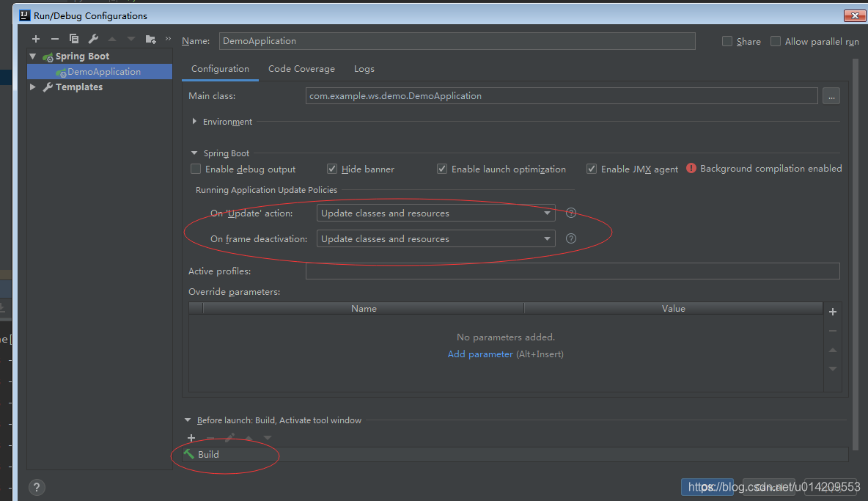Show help for On frame deactivation
The width and height of the screenshot is (868, 501).
point(571,238)
